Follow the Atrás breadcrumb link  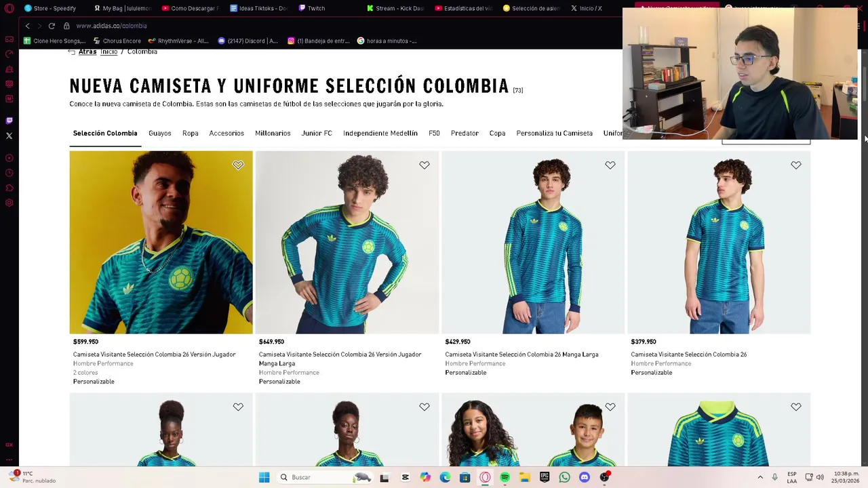click(87, 52)
